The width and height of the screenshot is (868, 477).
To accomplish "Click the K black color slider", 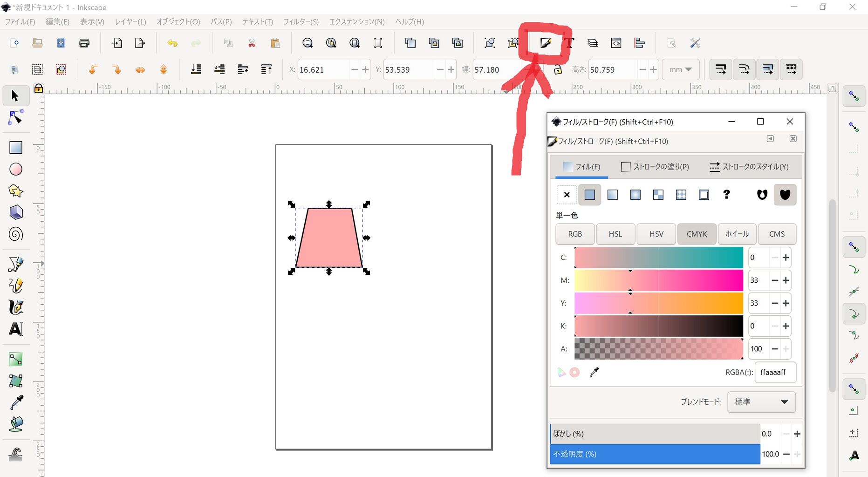I will coord(659,326).
